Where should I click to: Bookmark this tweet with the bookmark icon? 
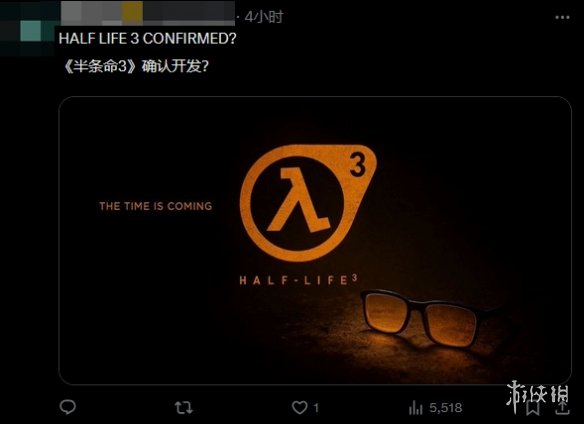coord(533,408)
